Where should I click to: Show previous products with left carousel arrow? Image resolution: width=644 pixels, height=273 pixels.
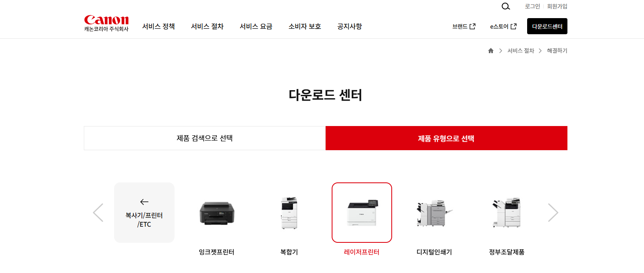(98, 213)
